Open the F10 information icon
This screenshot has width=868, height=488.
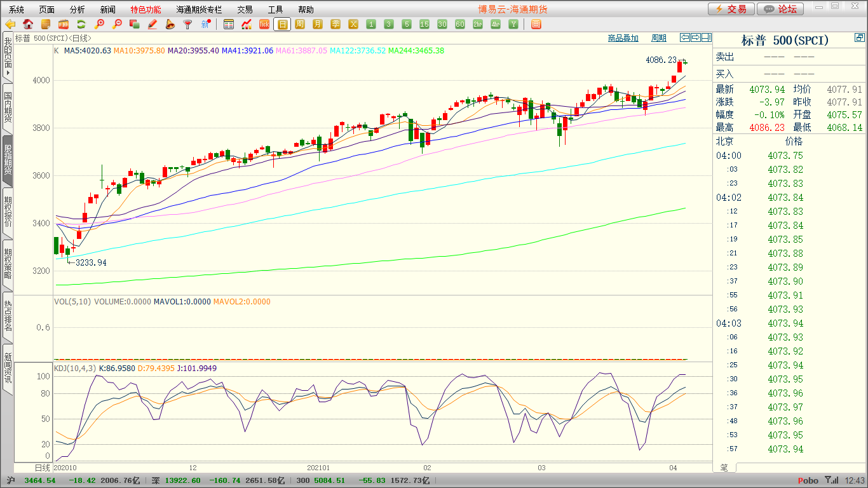point(64,25)
